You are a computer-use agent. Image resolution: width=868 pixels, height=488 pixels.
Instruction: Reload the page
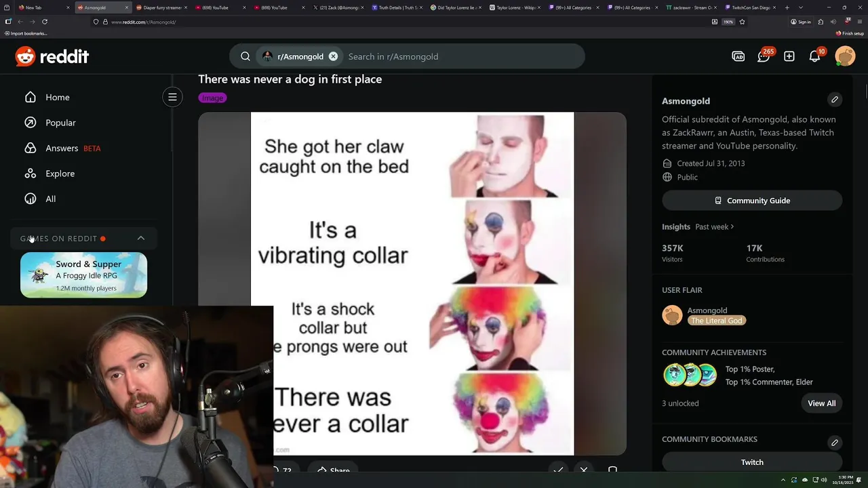[45, 22]
